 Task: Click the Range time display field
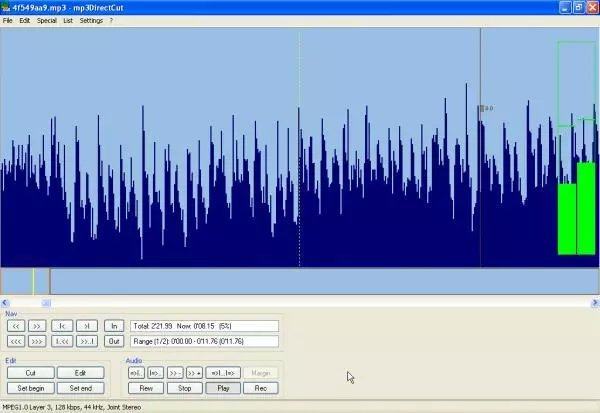[204, 341]
